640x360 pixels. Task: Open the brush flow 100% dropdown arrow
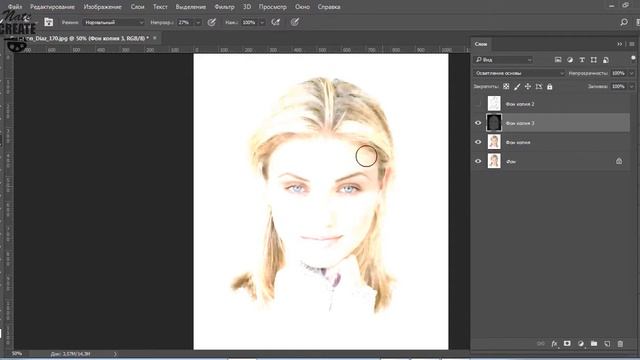tap(262, 22)
